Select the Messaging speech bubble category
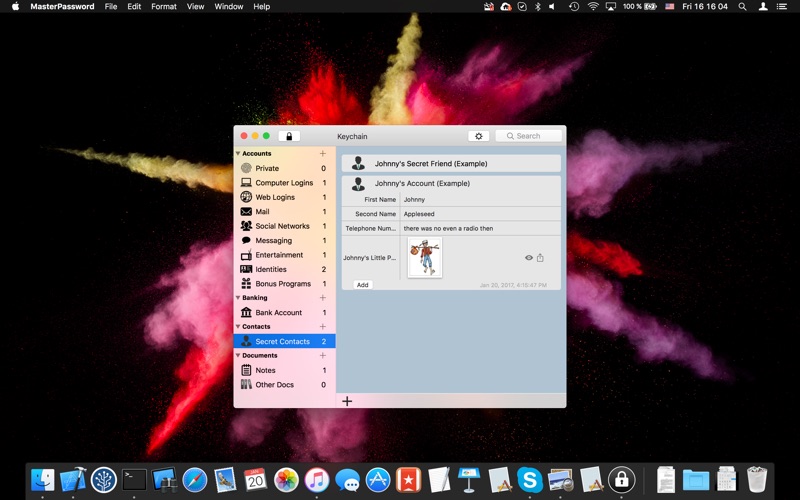The image size is (800, 500). click(x=284, y=240)
